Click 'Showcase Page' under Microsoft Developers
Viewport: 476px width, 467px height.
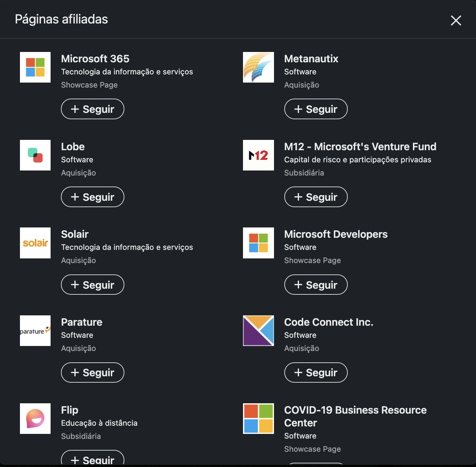(312, 261)
